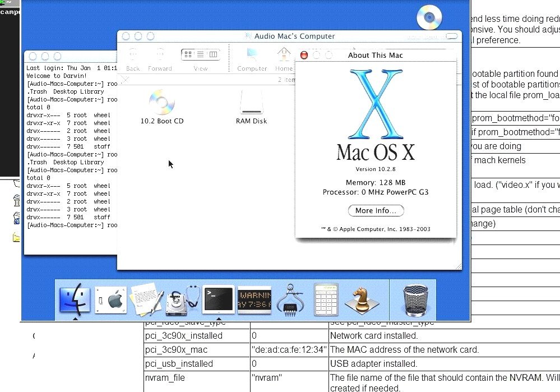Viewport: 560px width, 392px height.
Task: Open System Preferences in the Dock
Action: (111, 301)
